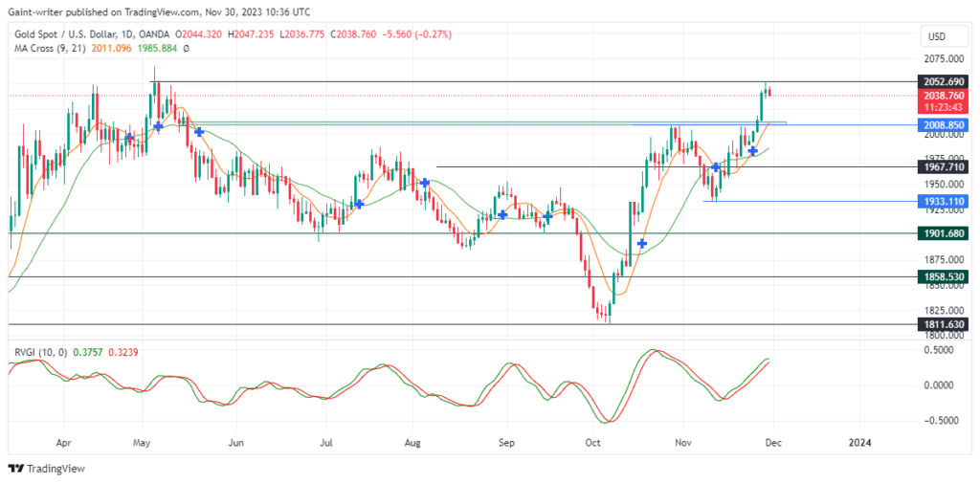Click the 1858.530 price line label
Screen dimensions: 980x483
click(943, 276)
